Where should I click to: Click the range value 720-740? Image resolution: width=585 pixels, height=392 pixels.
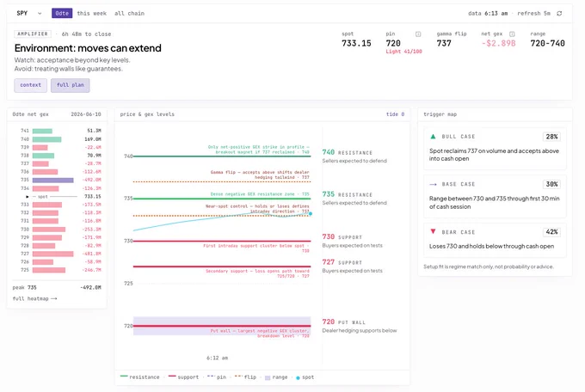547,43
